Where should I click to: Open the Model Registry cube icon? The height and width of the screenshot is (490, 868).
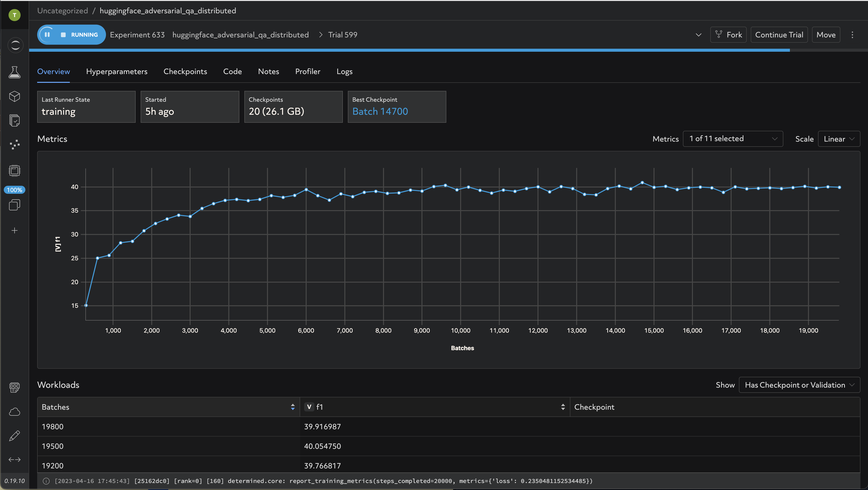point(15,96)
